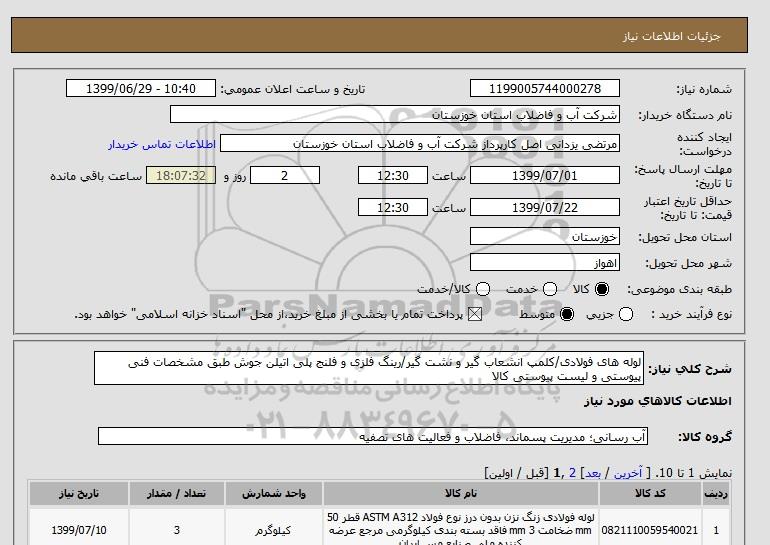
Task: Click the شماره نیاز field 1199005744000278
Action: point(545,88)
